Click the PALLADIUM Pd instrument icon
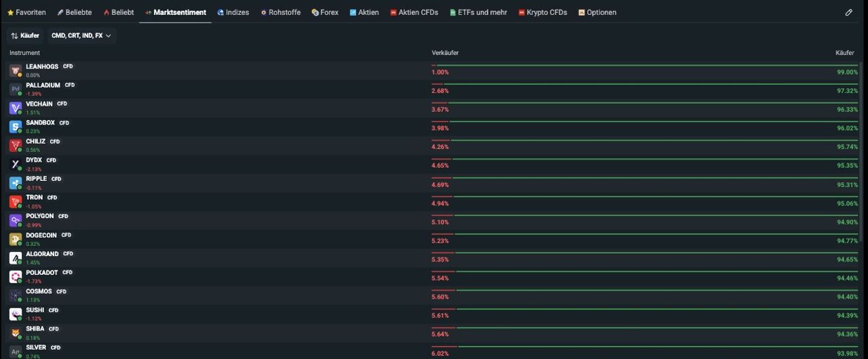This screenshot has width=868, height=359. click(16, 89)
